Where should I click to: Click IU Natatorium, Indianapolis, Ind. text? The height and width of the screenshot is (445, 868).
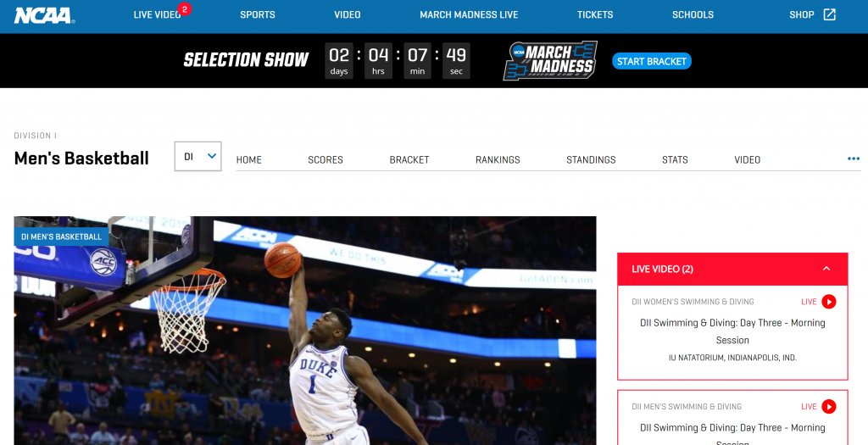(x=732, y=358)
